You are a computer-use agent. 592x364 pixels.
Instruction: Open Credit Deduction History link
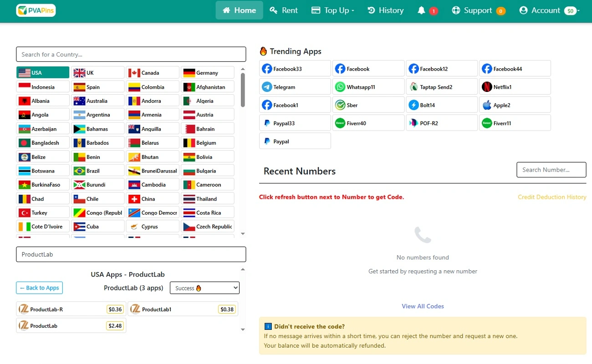tap(552, 197)
